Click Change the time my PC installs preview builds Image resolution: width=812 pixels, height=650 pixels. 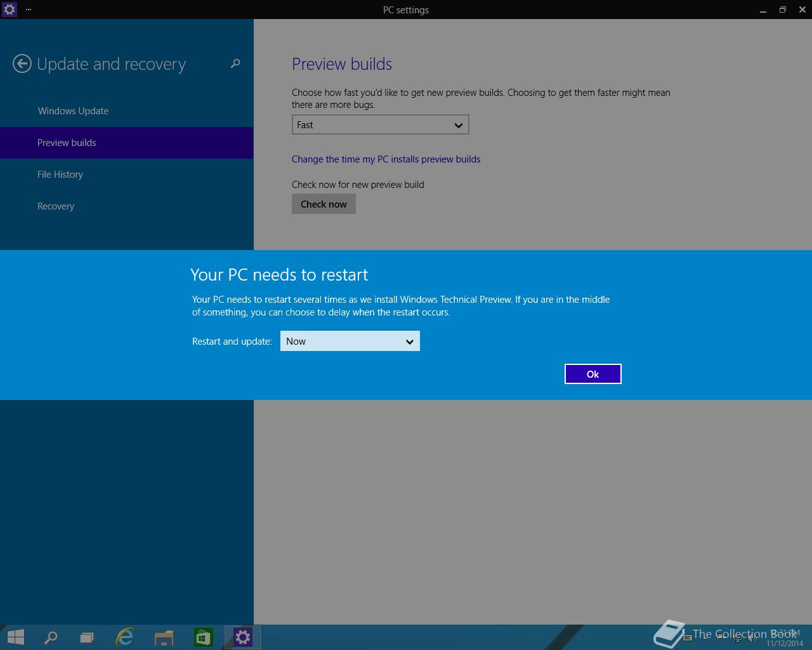(x=386, y=159)
